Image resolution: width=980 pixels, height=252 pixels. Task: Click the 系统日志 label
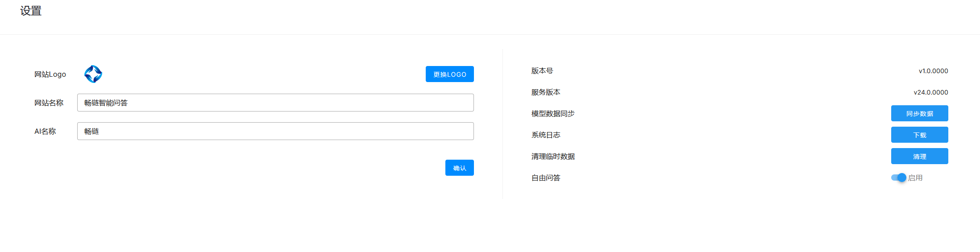click(545, 135)
